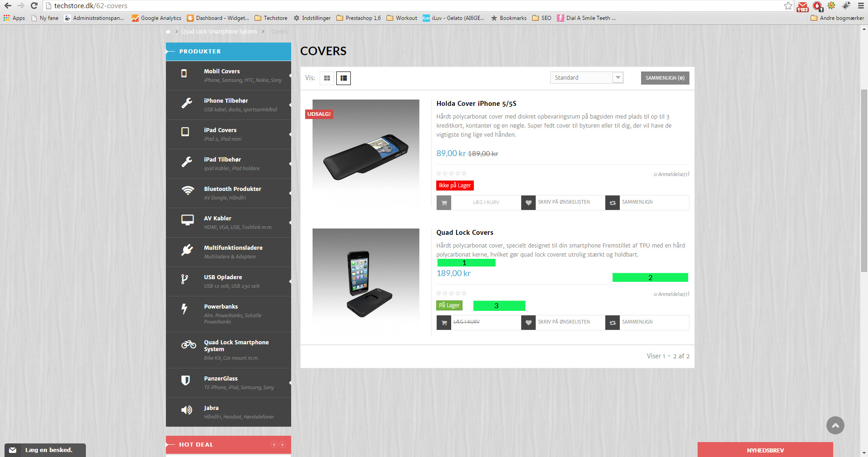This screenshot has width=868, height=457.
Task: Open the NYHEDSBREV newsletter tab
Action: pyautogui.click(x=765, y=450)
